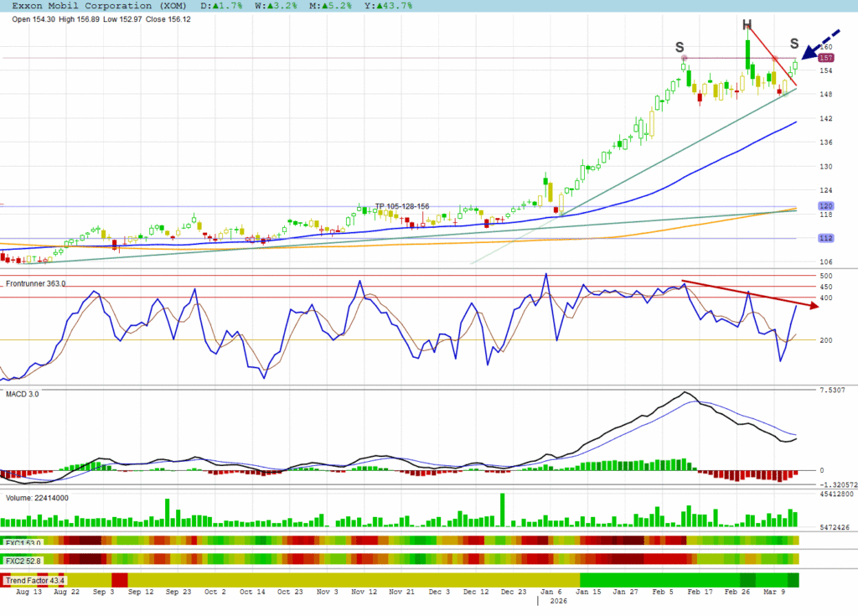Click the right 'S' shoulder label
This screenshot has height=616, width=858.
[793, 43]
